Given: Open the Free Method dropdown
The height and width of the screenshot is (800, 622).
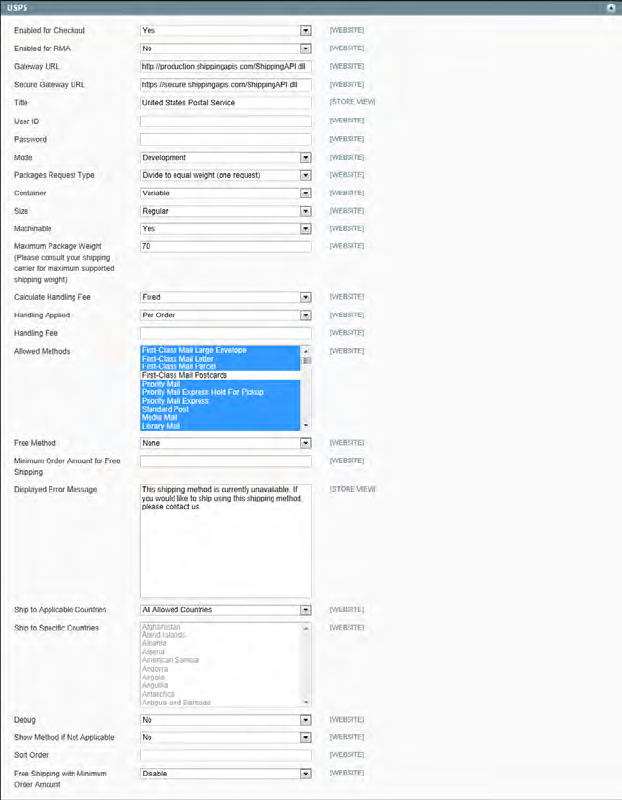Looking at the screenshot, I should click(x=226, y=443).
